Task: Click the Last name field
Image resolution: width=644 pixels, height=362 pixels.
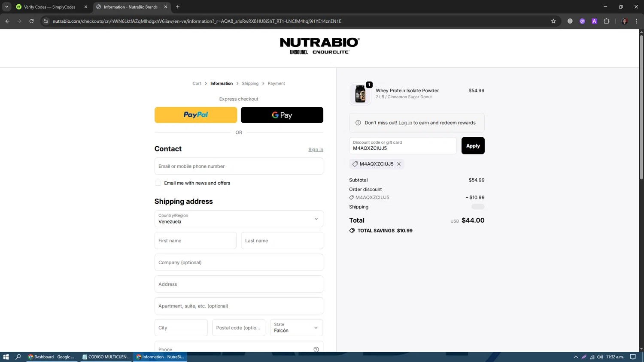Action: 282,241
